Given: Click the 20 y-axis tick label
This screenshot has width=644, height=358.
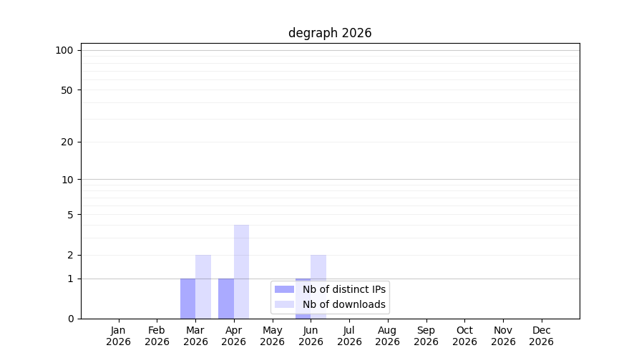Looking at the screenshot, I should pyautogui.click(x=67, y=142).
